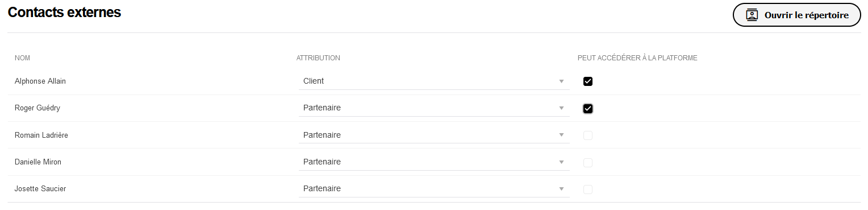The height and width of the screenshot is (210, 868).
Task: Change Danielle Miron's attribution dropdown
Action: [x=434, y=162]
